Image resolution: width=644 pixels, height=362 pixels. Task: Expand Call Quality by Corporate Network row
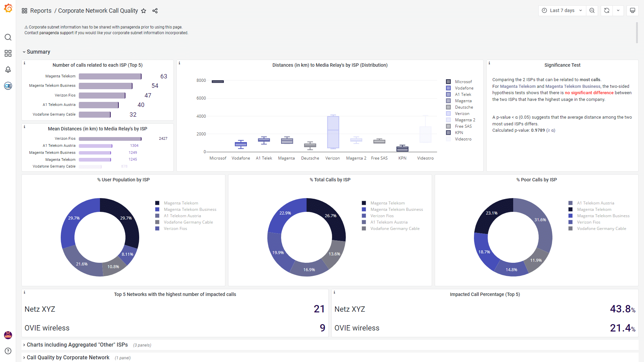(x=68, y=358)
